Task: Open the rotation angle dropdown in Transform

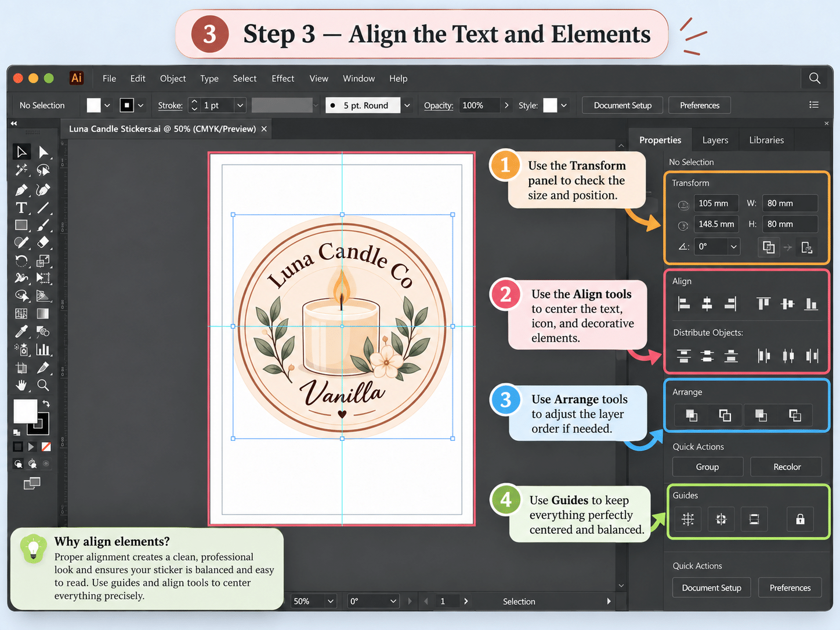Action: coord(734,247)
